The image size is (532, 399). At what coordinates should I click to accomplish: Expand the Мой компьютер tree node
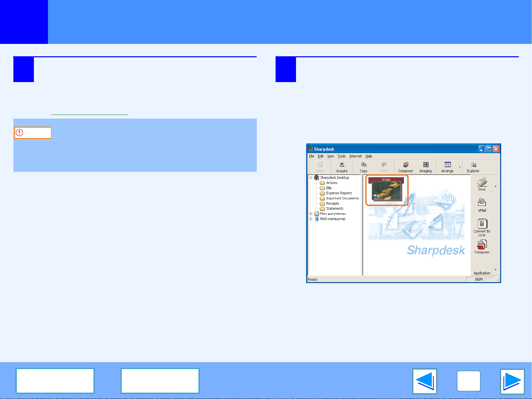[x=311, y=219]
